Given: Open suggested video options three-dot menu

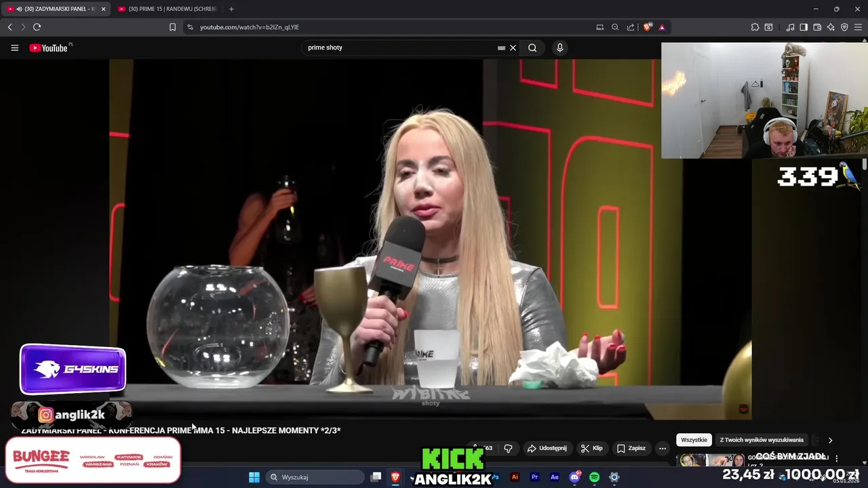Looking at the screenshot, I should coord(836,458).
